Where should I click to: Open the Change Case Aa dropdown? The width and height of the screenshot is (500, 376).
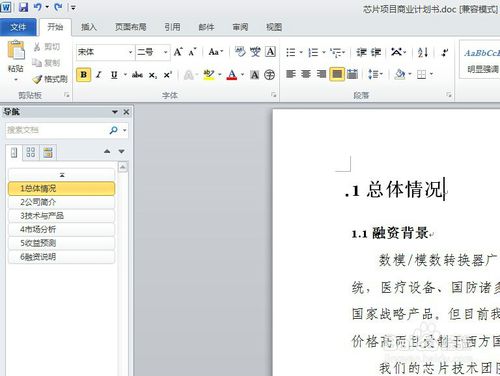point(215,52)
